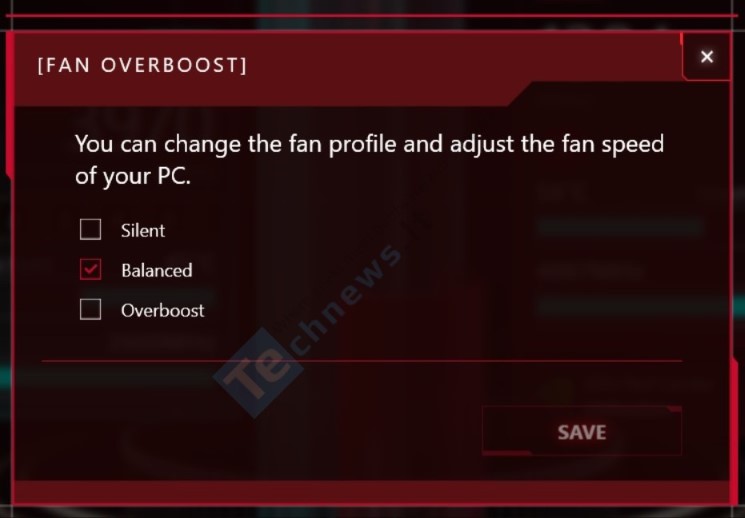Close the Fan Overboost dialog with X
The height and width of the screenshot is (518, 745).
coord(707,57)
